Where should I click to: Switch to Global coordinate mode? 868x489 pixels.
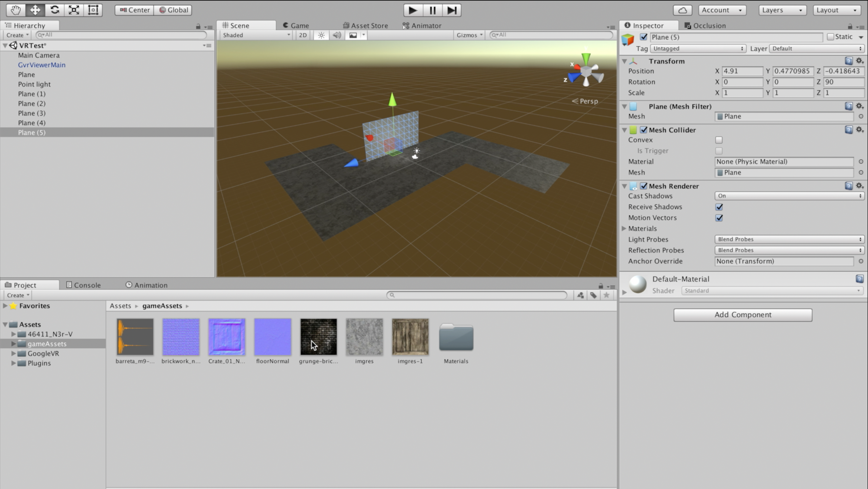173,10
